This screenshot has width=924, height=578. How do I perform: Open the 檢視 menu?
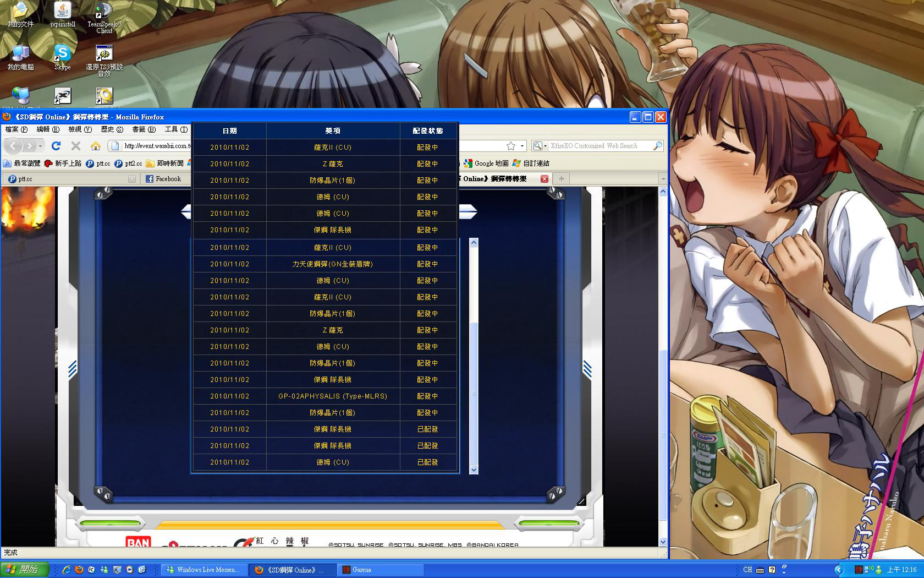[80, 129]
